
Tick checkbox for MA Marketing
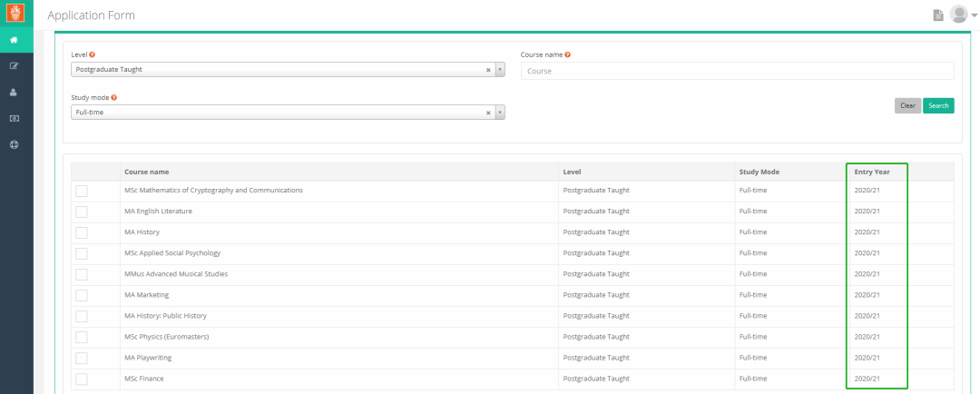(x=82, y=295)
